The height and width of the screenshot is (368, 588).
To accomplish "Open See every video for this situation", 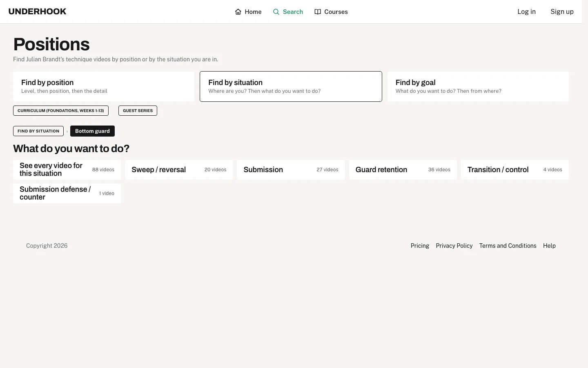I will point(67,170).
